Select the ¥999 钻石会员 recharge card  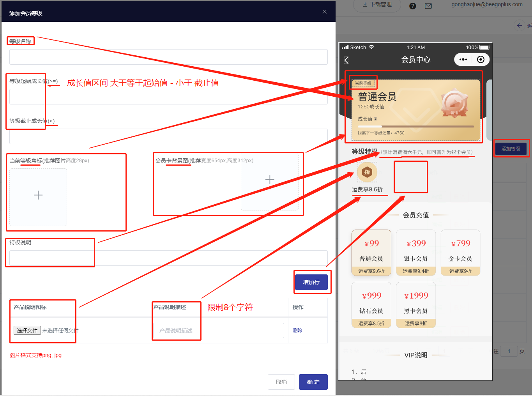coord(371,305)
